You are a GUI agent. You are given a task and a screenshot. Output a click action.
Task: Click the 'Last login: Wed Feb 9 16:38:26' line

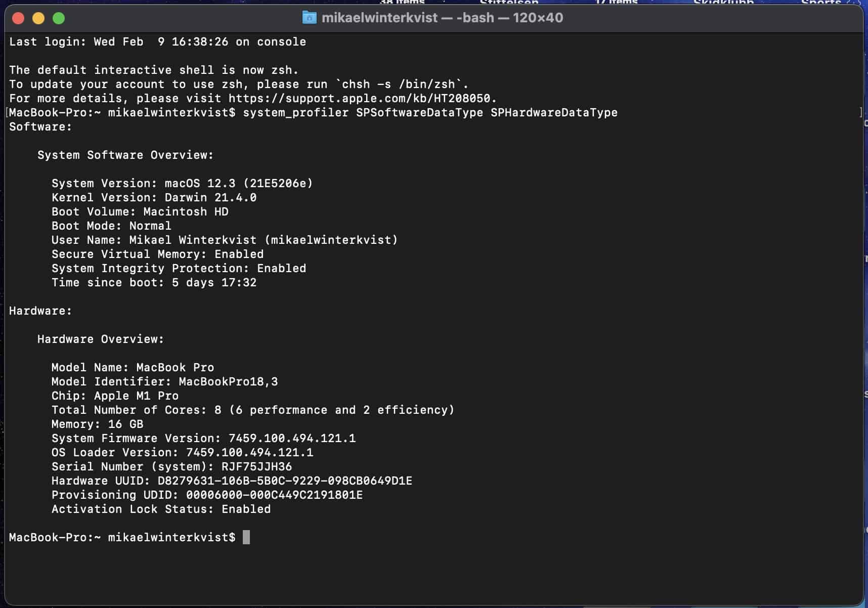coord(157,42)
